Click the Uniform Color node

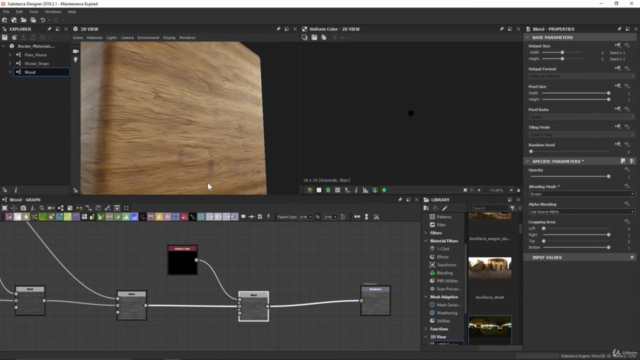pos(182,260)
